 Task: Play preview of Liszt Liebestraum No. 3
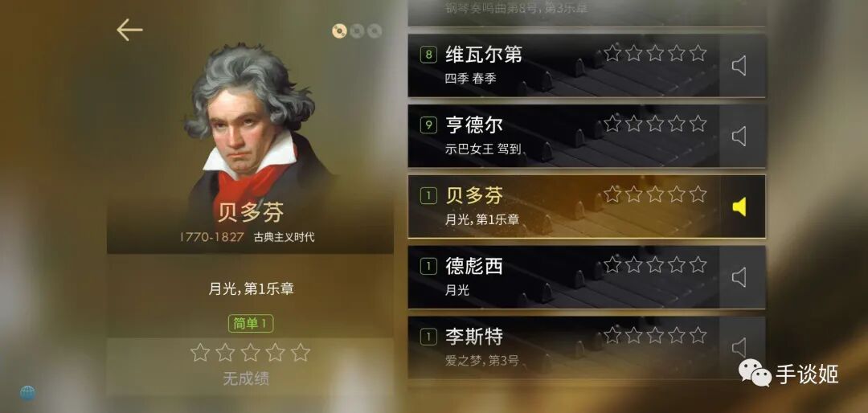pos(739,347)
